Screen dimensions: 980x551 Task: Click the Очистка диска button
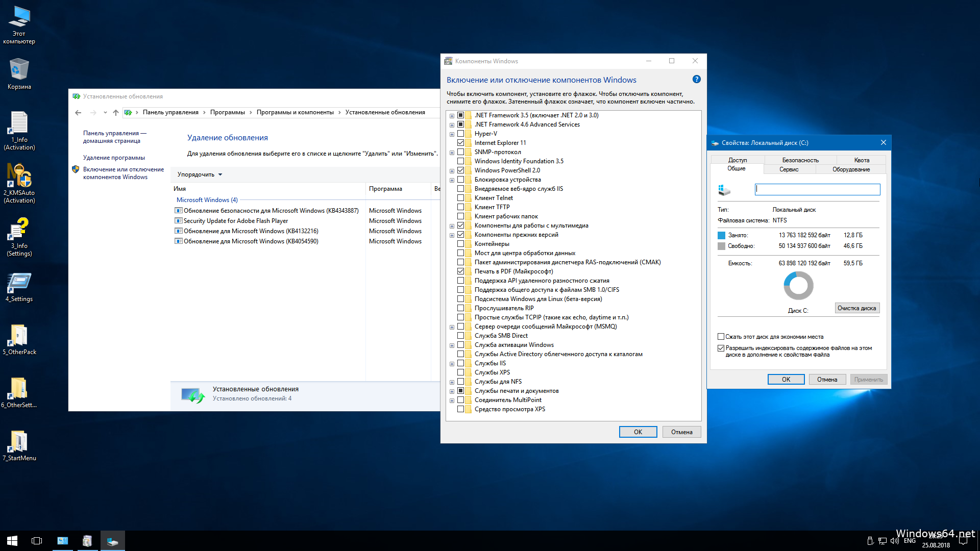click(856, 308)
